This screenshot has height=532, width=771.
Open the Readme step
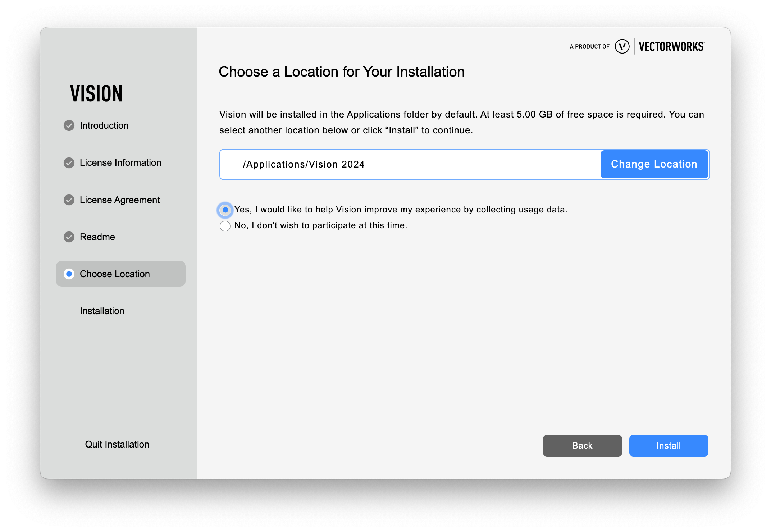point(97,237)
